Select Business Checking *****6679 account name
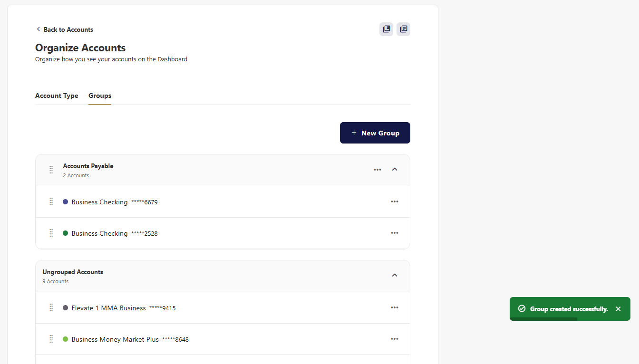 click(115, 202)
